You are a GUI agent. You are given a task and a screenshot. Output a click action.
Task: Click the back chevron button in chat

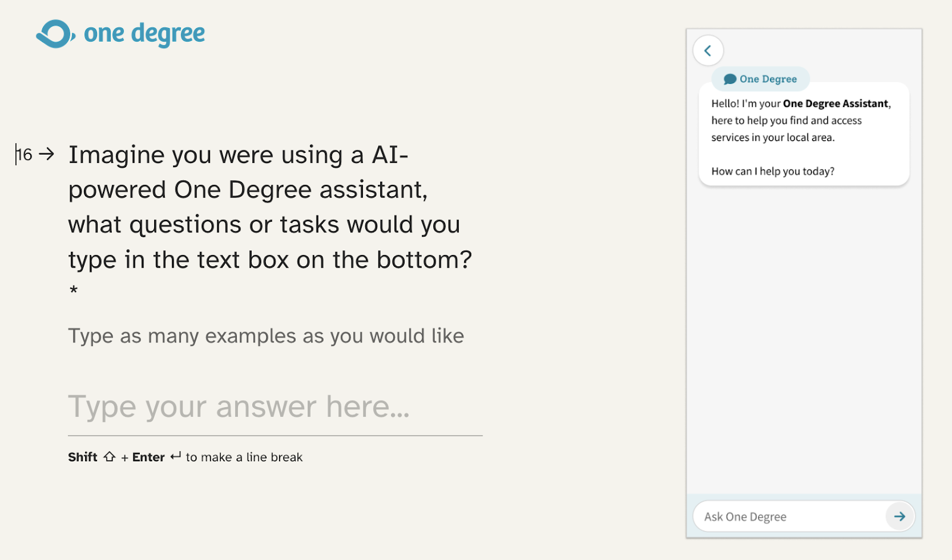tap(708, 51)
